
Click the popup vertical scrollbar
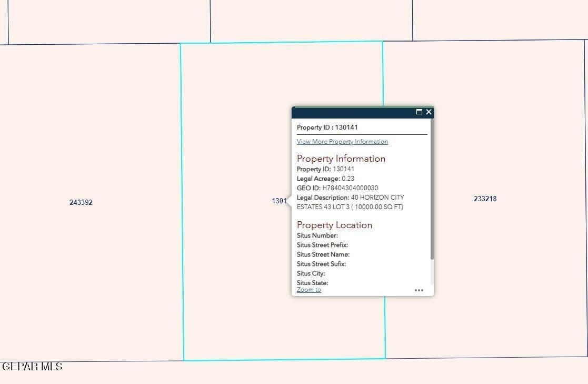[432, 189]
